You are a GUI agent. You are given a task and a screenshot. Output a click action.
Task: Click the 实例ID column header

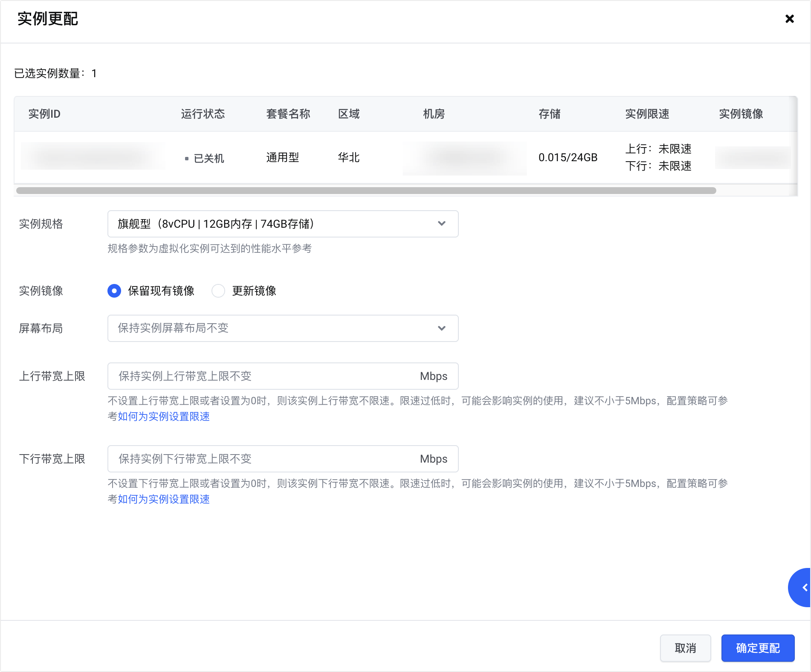(44, 114)
